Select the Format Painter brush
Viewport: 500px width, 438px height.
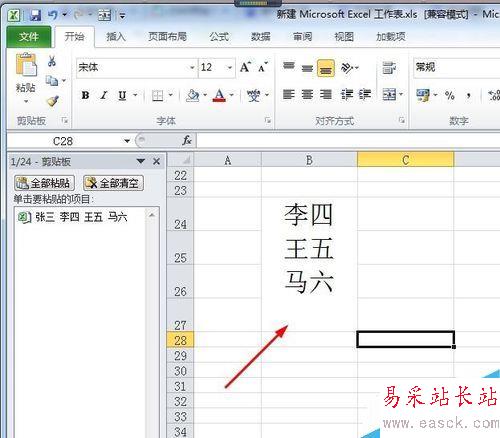click(53, 101)
